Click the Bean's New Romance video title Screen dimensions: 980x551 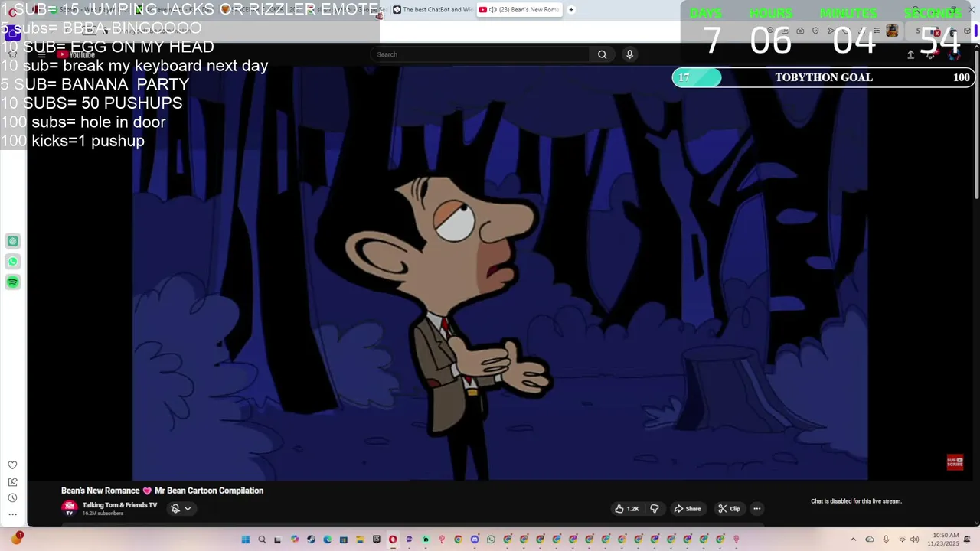pyautogui.click(x=162, y=491)
